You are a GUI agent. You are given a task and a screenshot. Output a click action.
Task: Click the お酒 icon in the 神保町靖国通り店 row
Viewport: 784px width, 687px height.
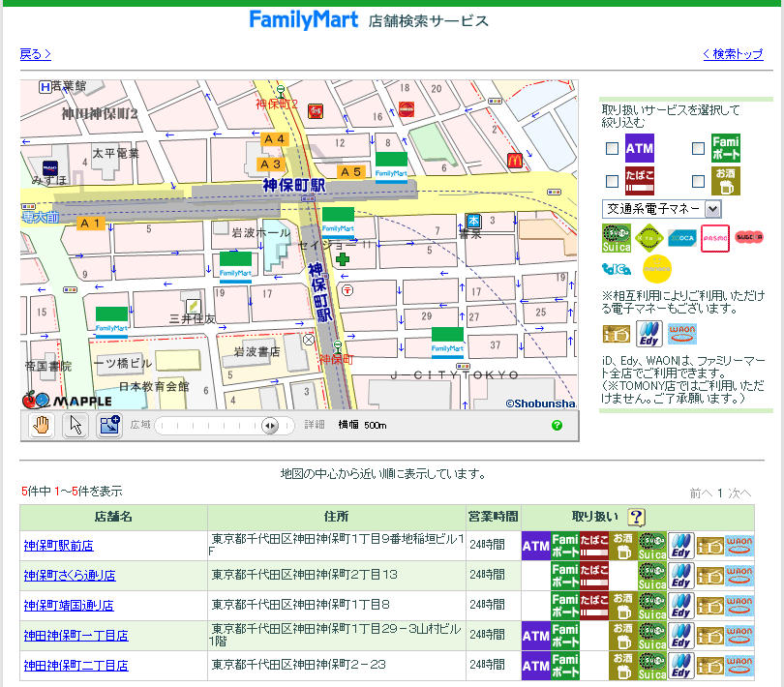coord(623,606)
